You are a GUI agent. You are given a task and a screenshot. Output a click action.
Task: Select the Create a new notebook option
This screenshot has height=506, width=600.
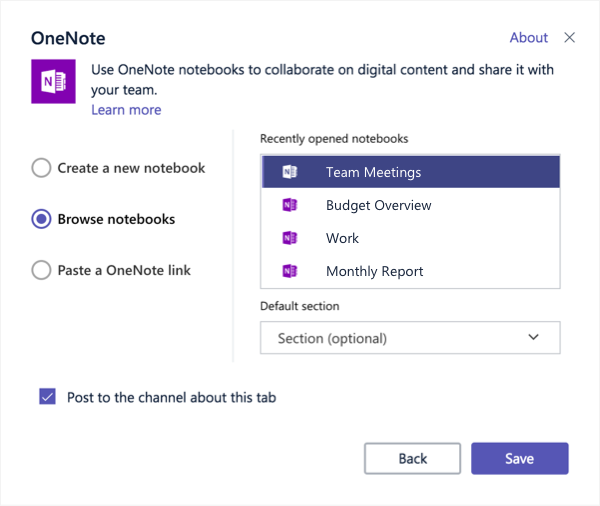pos(41,168)
